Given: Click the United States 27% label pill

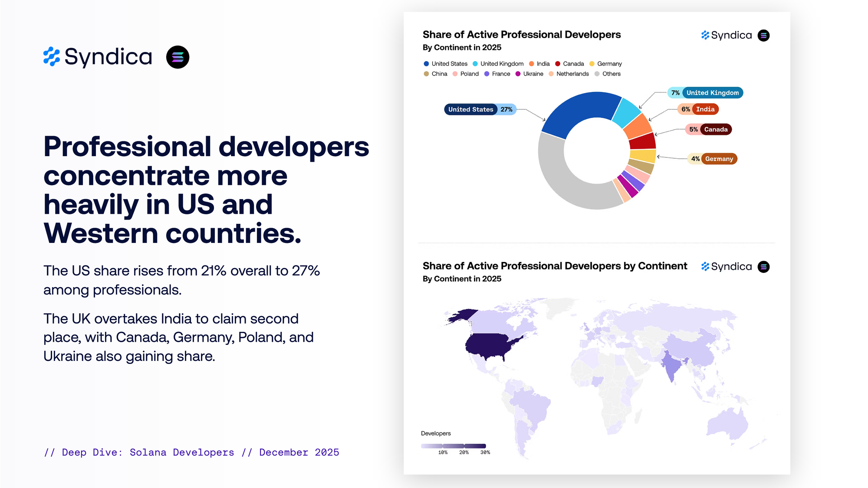Looking at the screenshot, I should 480,109.
